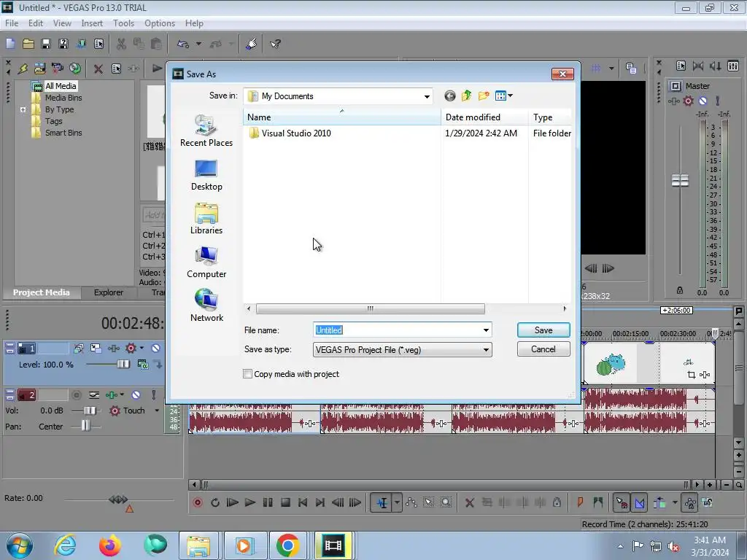
Task: Click the Pause button in transport bar
Action: coord(268,502)
